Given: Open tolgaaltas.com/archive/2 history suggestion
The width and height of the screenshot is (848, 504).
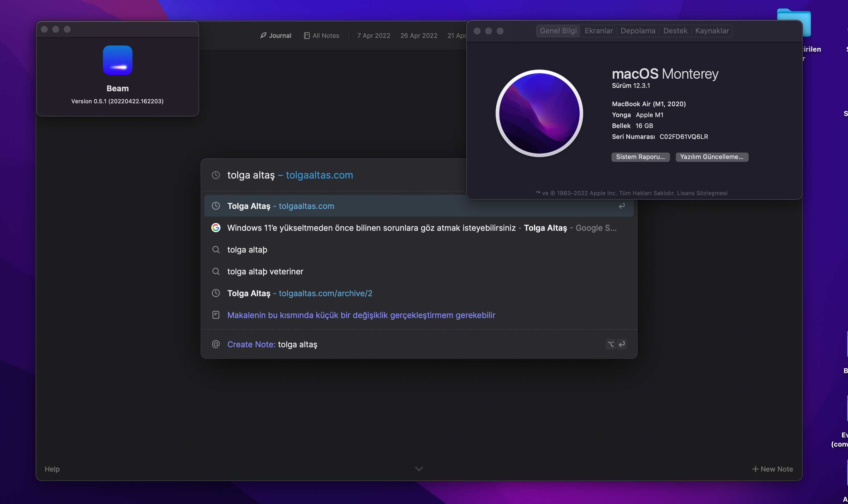Looking at the screenshot, I should pyautogui.click(x=419, y=293).
